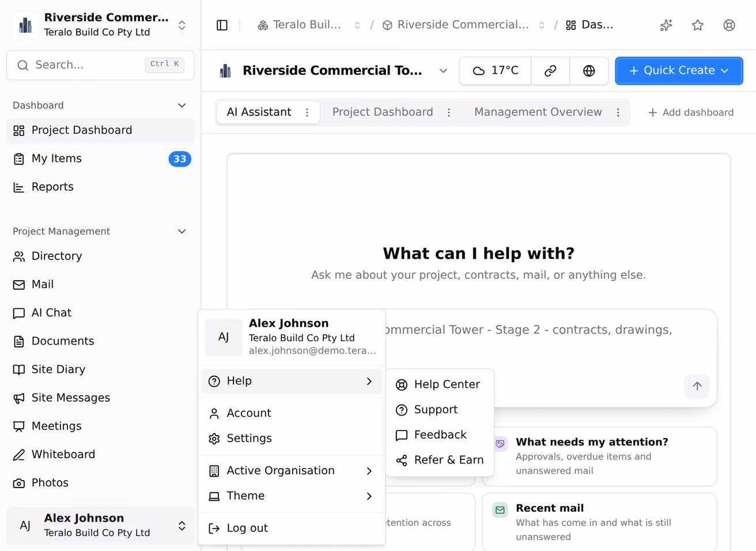Click Alex Johnson profile header in menu
The image size is (756, 551).
tap(292, 337)
